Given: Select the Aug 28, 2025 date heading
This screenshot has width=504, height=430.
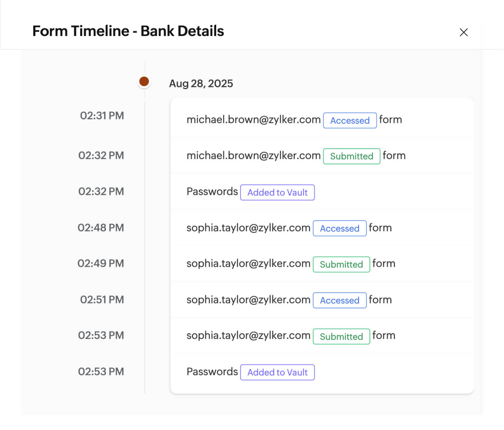Looking at the screenshot, I should 201,83.
